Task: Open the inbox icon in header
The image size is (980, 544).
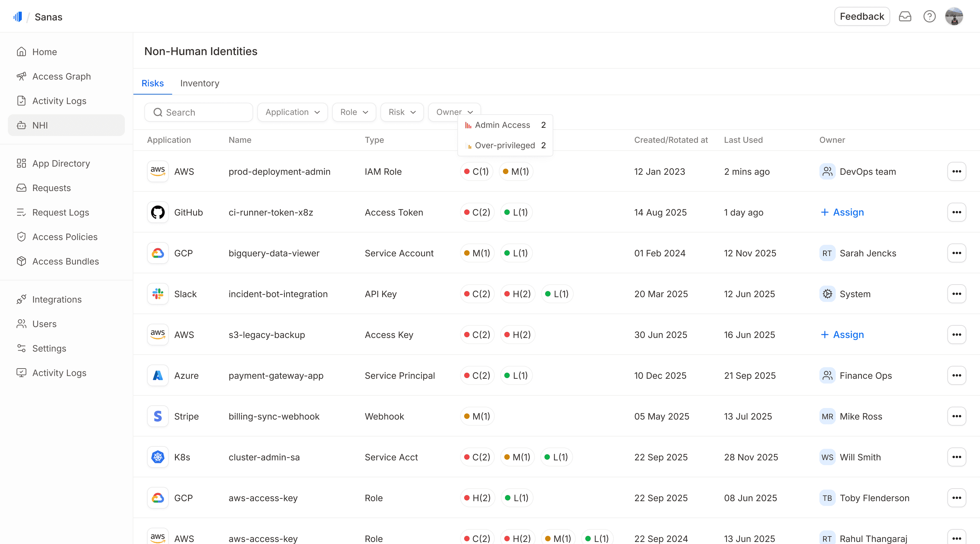Action: click(x=905, y=16)
